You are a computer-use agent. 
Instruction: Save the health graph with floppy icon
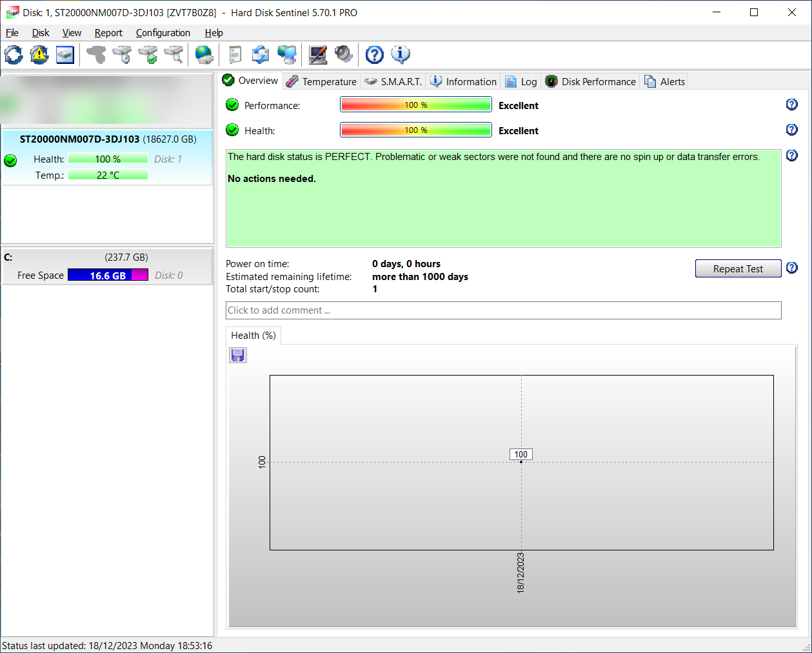coord(238,355)
